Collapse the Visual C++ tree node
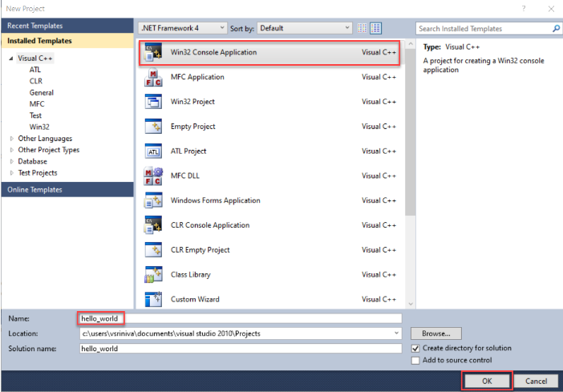Viewport: 563px width, 392px height. click(x=11, y=59)
